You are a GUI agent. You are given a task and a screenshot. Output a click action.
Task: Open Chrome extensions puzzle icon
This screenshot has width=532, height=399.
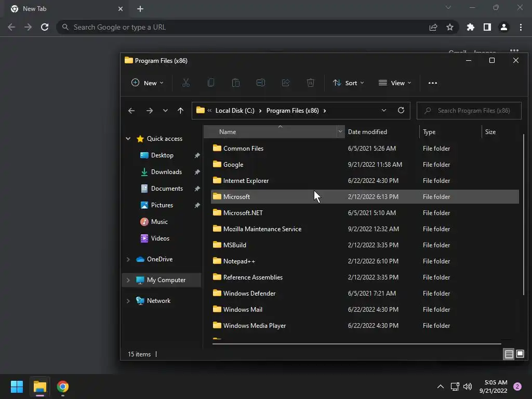pyautogui.click(x=470, y=27)
